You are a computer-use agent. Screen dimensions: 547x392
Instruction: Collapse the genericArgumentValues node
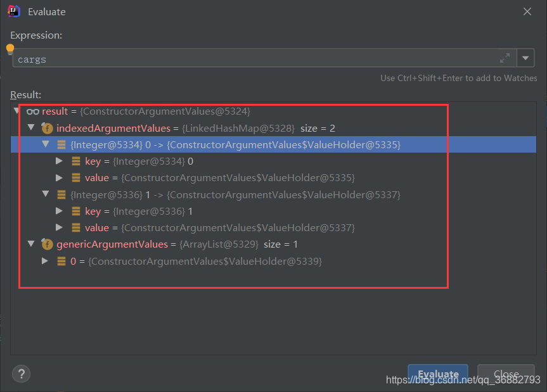[x=31, y=244]
